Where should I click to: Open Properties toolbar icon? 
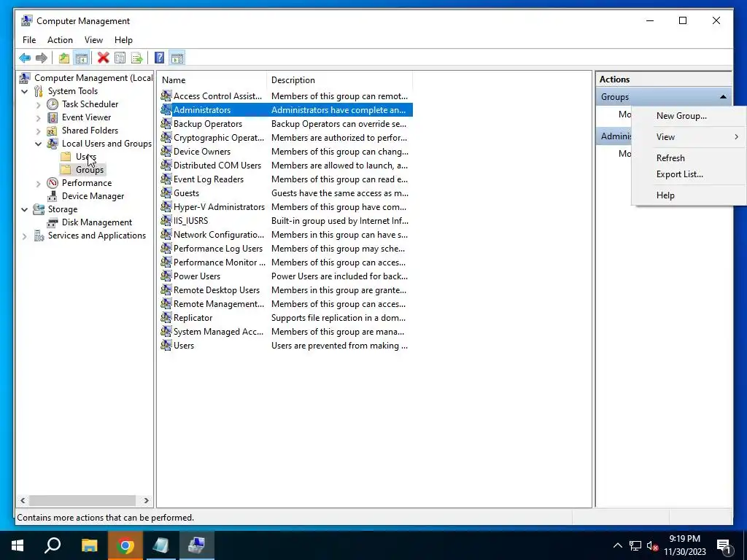[120, 58]
